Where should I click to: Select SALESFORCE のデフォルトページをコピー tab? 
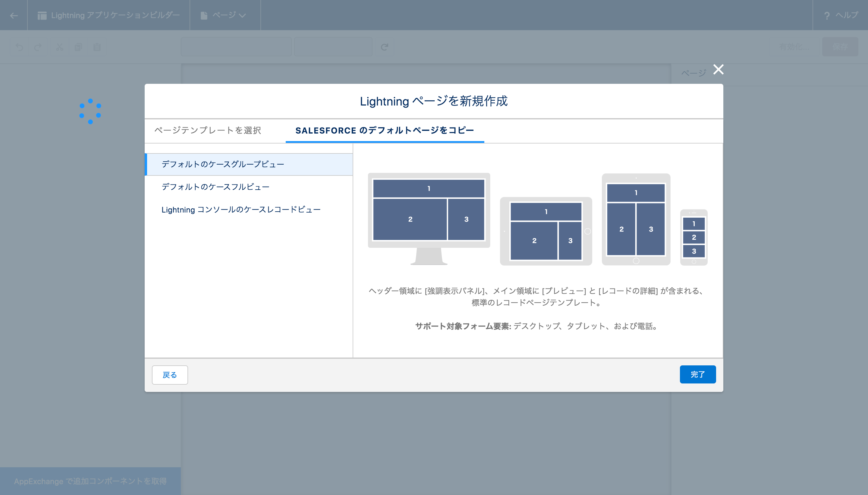(x=384, y=130)
